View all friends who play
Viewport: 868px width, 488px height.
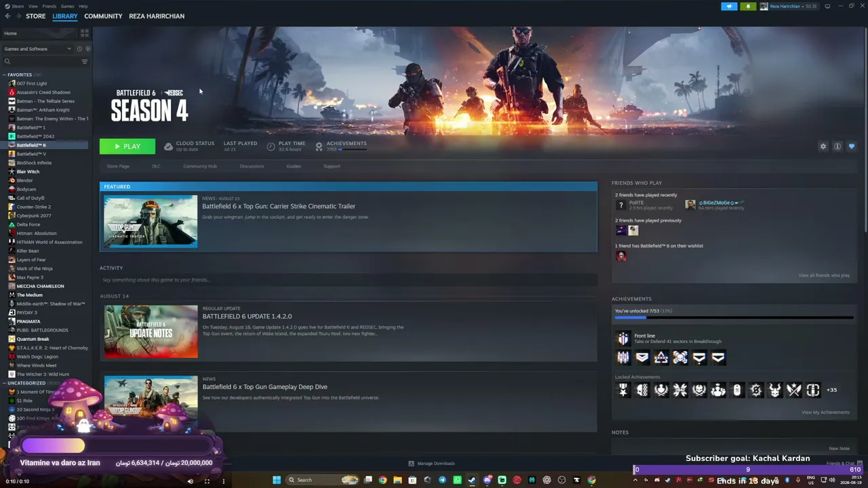[824, 275]
